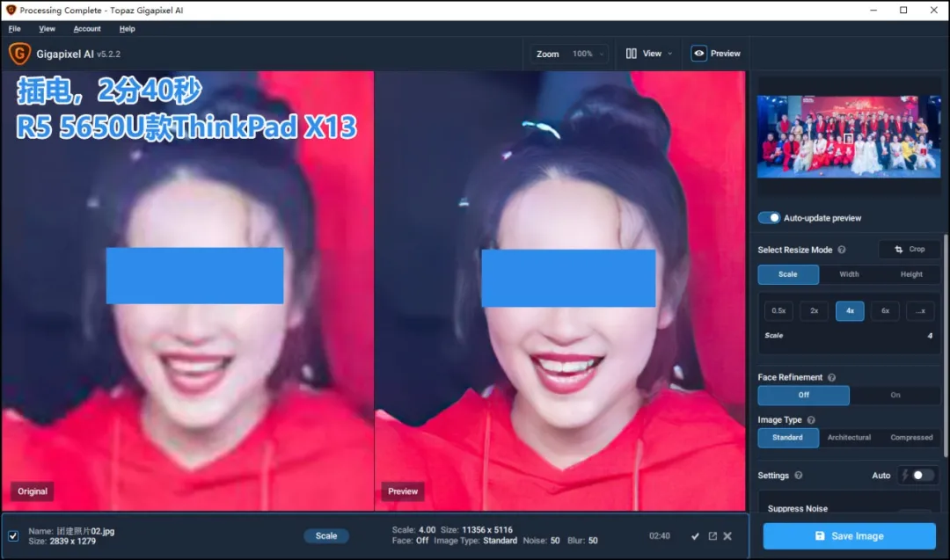Toggle the Auto settings switch

(x=922, y=476)
